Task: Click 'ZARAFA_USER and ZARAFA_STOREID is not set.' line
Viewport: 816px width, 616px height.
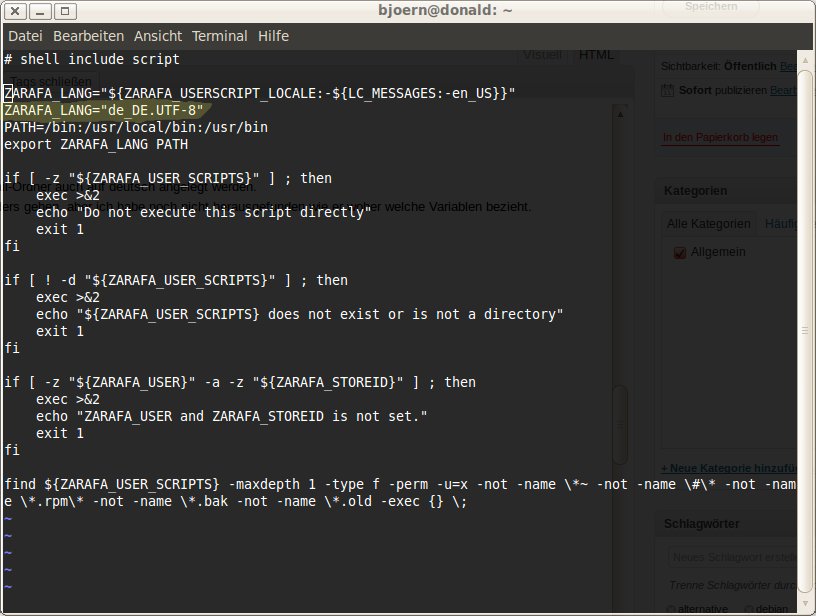Action: tap(232, 416)
